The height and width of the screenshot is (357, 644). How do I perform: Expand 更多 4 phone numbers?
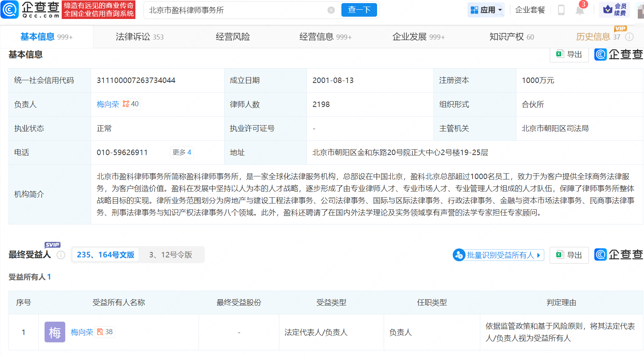[x=182, y=152]
